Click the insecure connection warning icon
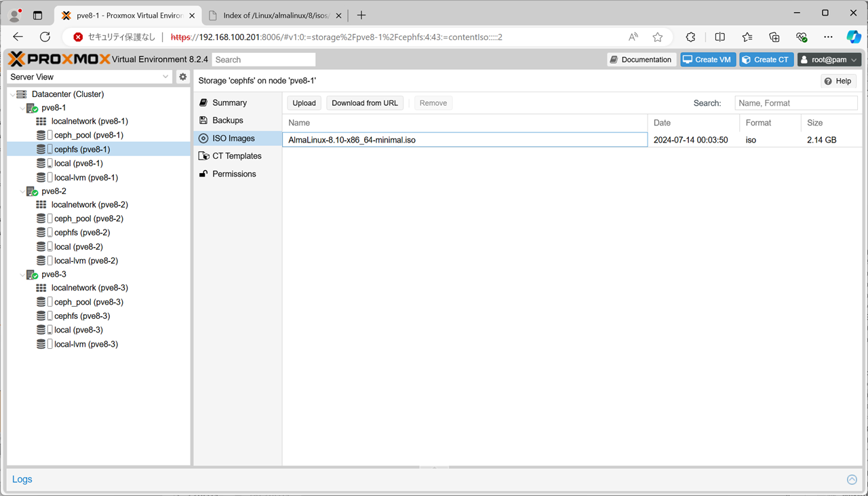 tap(79, 37)
